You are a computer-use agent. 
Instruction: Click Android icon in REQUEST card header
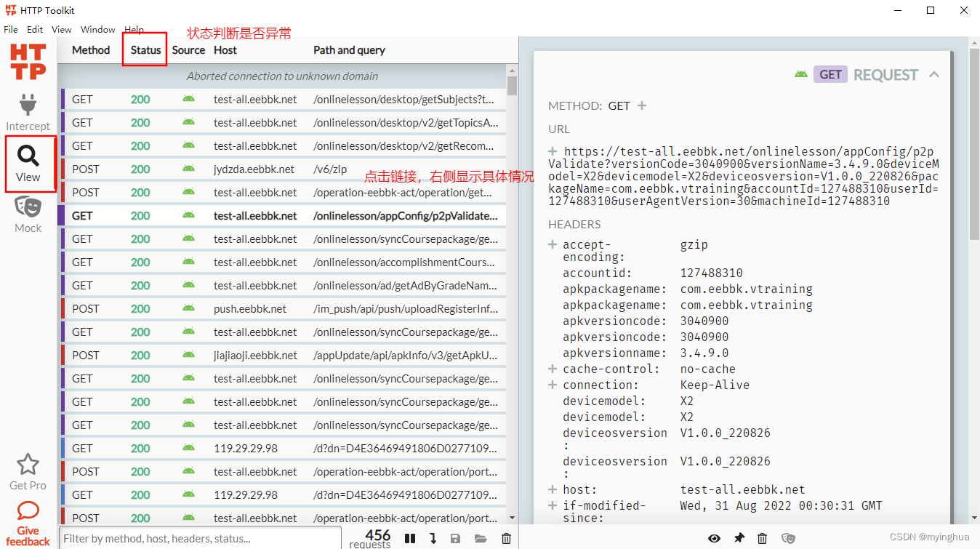(x=801, y=74)
